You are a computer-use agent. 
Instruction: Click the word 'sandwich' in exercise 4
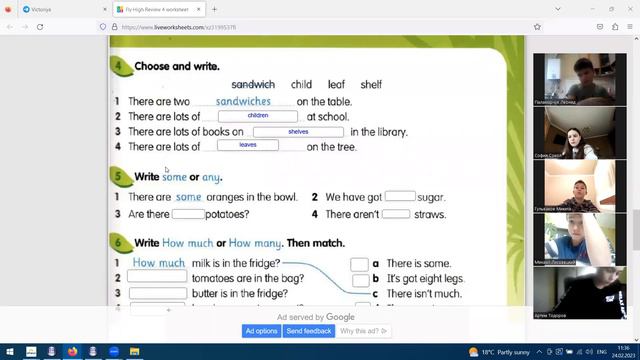coord(253,84)
